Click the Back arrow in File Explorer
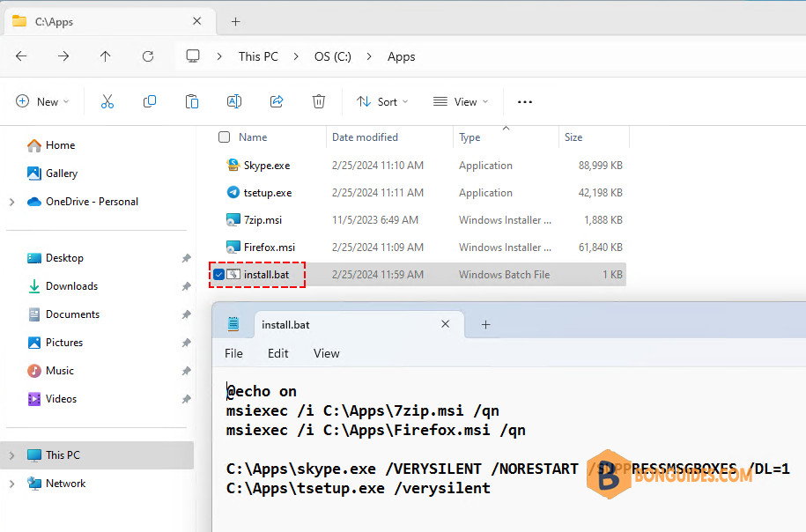The height and width of the screenshot is (532, 806). click(21, 56)
